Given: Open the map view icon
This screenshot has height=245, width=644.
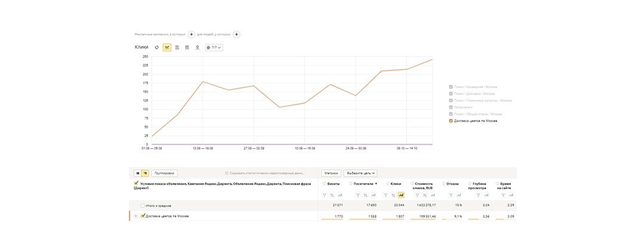Looking at the screenshot, I should click(x=197, y=47).
